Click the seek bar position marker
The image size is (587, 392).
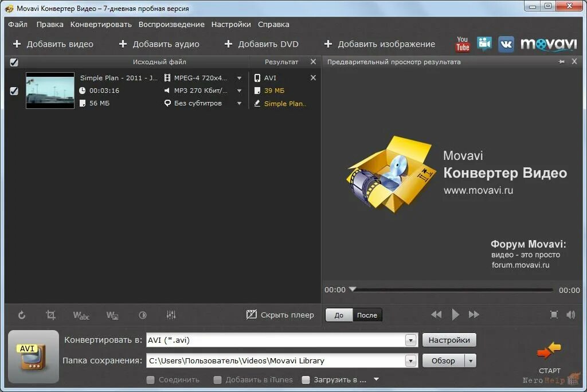pos(353,289)
